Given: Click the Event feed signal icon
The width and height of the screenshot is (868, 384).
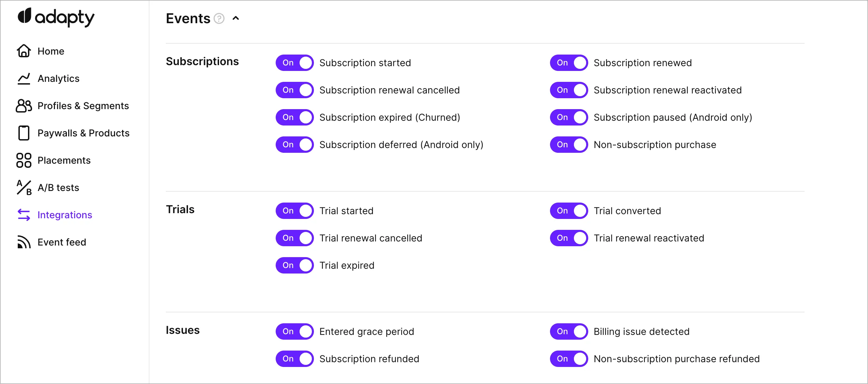Looking at the screenshot, I should point(24,242).
